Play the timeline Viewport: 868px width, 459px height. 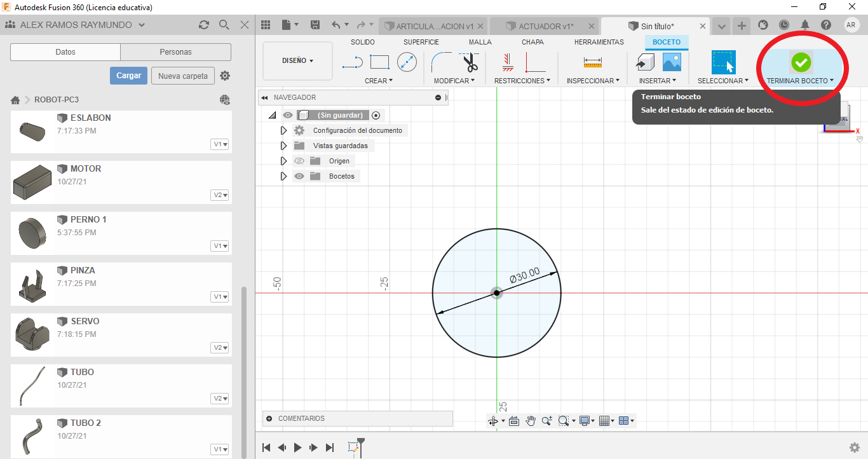pos(297,448)
